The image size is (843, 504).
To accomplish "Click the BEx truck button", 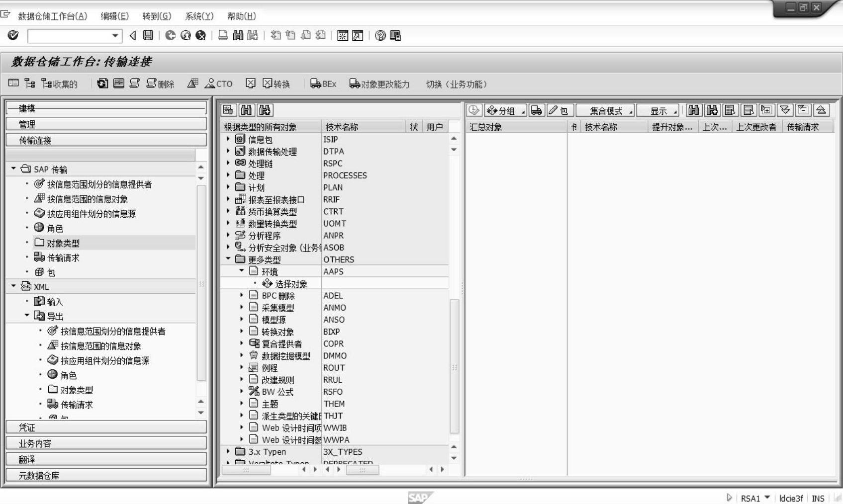I will tap(323, 84).
